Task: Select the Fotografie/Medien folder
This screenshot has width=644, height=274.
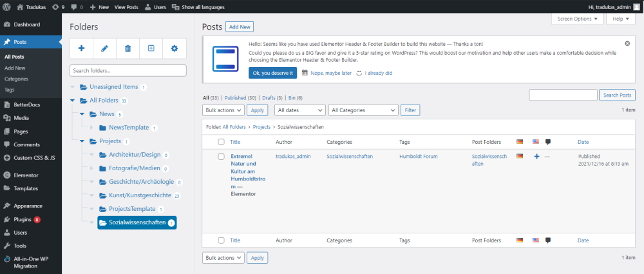Action: tap(135, 168)
